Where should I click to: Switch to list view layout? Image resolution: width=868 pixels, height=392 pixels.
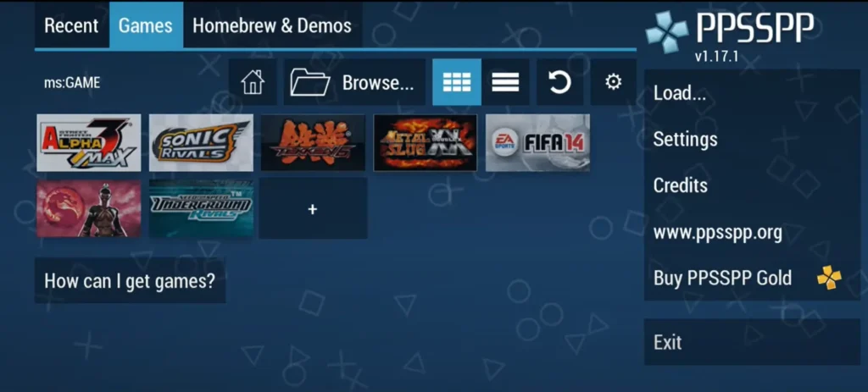(x=505, y=82)
